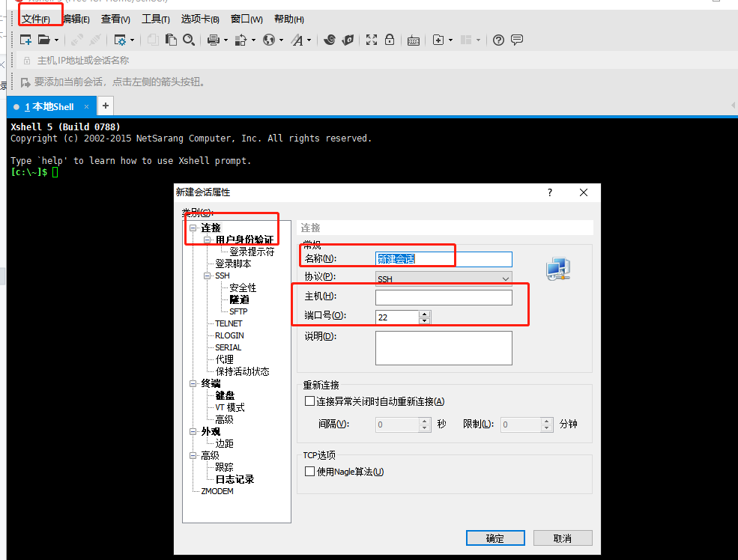Click the font letter A toolbar icon

(x=297, y=40)
